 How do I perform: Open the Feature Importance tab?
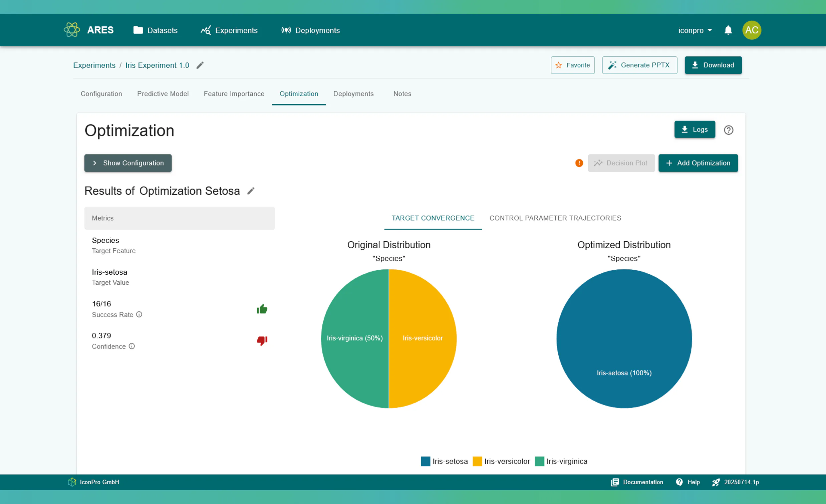coord(234,94)
